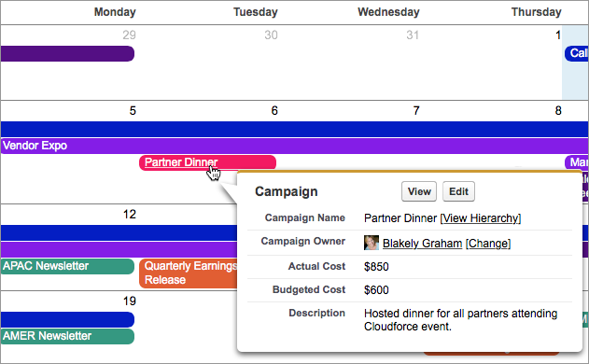Click the Blakely Graham owner link

click(422, 244)
